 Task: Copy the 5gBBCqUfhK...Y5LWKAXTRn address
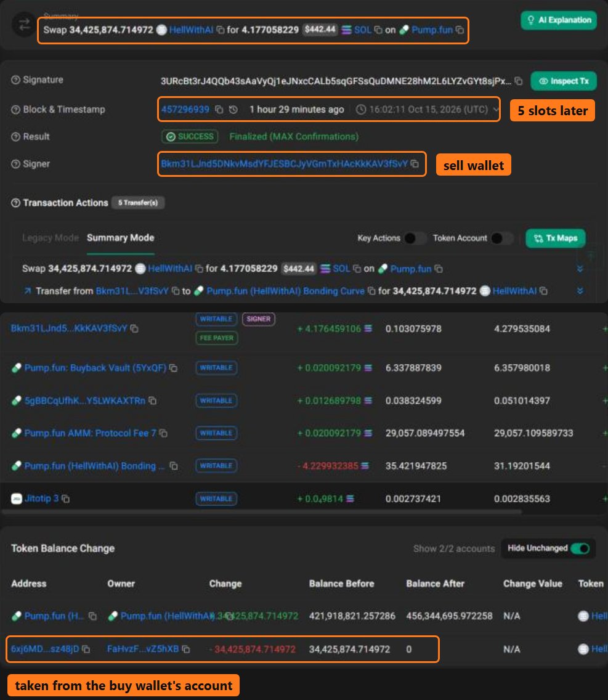pos(152,401)
